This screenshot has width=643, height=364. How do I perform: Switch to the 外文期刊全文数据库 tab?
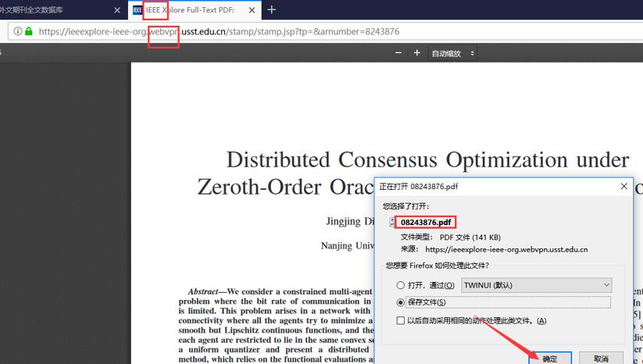55,10
